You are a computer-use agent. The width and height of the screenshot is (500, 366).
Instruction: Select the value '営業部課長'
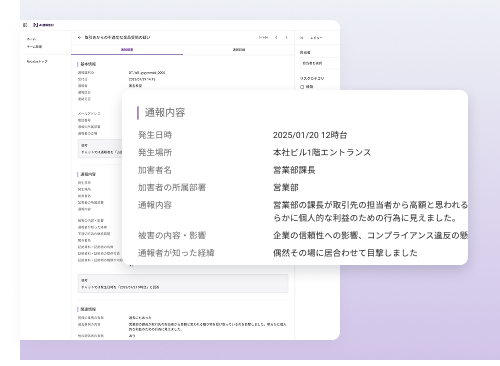click(x=294, y=170)
